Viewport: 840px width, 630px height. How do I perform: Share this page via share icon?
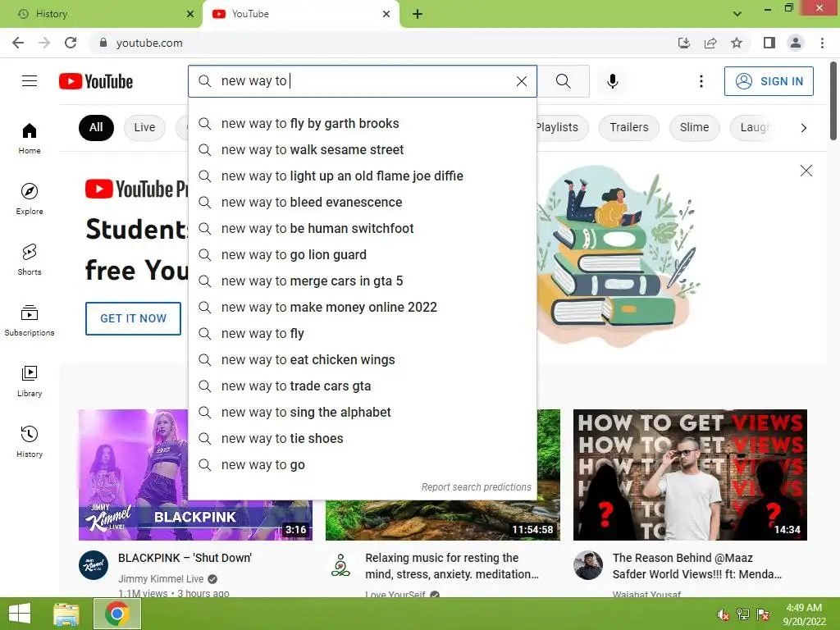point(710,43)
